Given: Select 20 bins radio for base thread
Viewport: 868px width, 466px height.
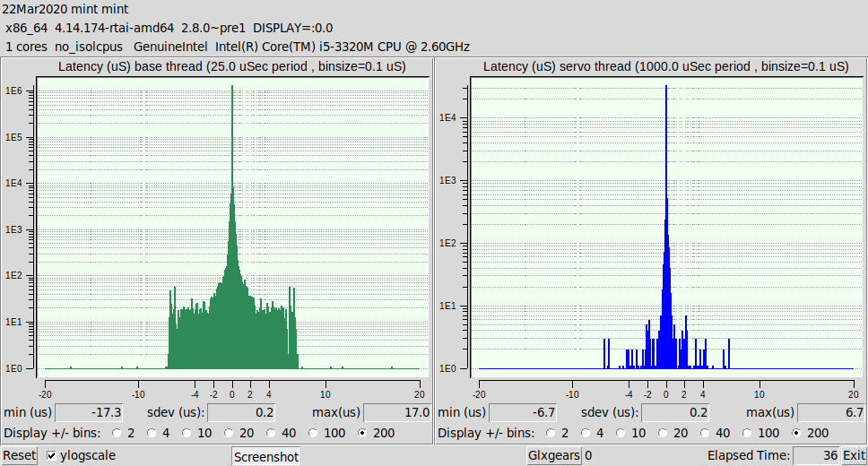Looking at the screenshot, I should tap(229, 433).
